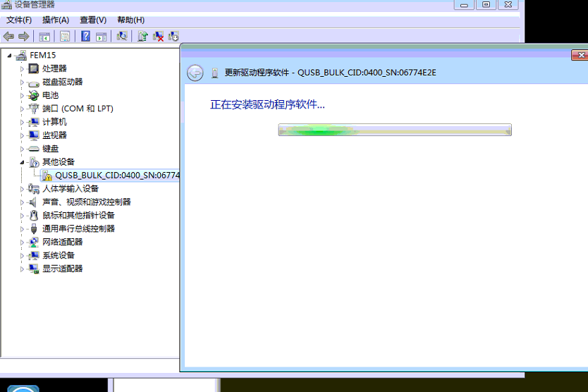Collapse the 其他设备 node
The image size is (588, 392).
click(22, 162)
